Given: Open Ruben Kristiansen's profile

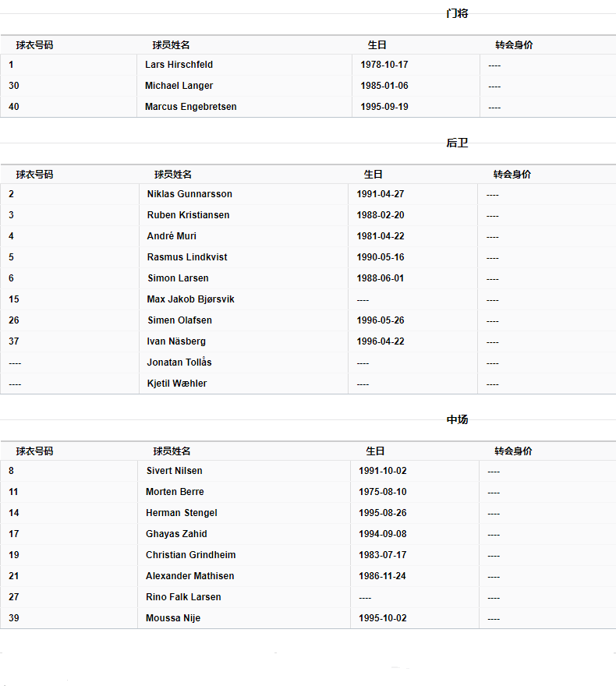Looking at the screenshot, I should point(188,215).
